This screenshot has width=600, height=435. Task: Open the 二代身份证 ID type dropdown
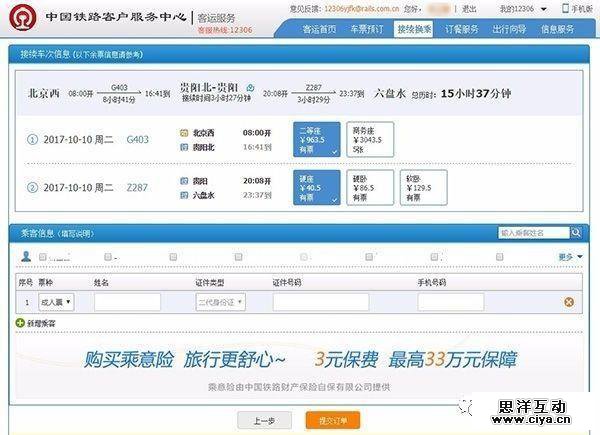tap(219, 301)
